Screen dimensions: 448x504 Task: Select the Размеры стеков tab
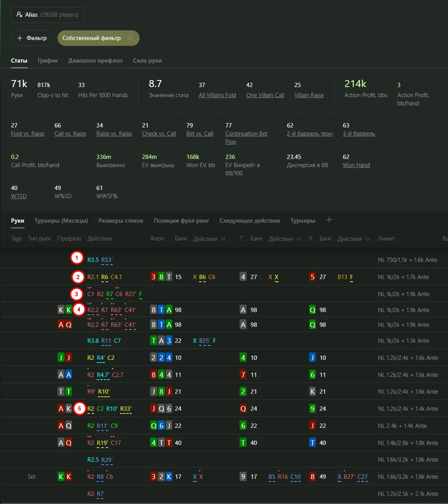(x=121, y=221)
